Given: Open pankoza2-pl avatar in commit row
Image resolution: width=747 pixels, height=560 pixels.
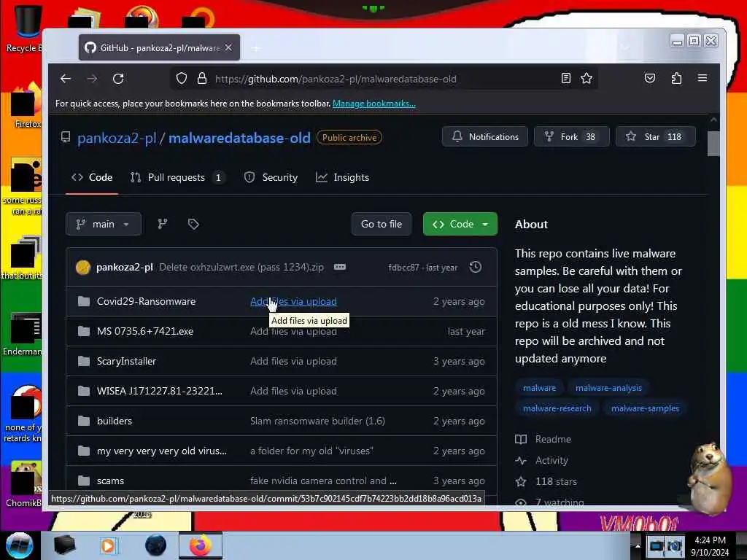Looking at the screenshot, I should pyautogui.click(x=83, y=267).
